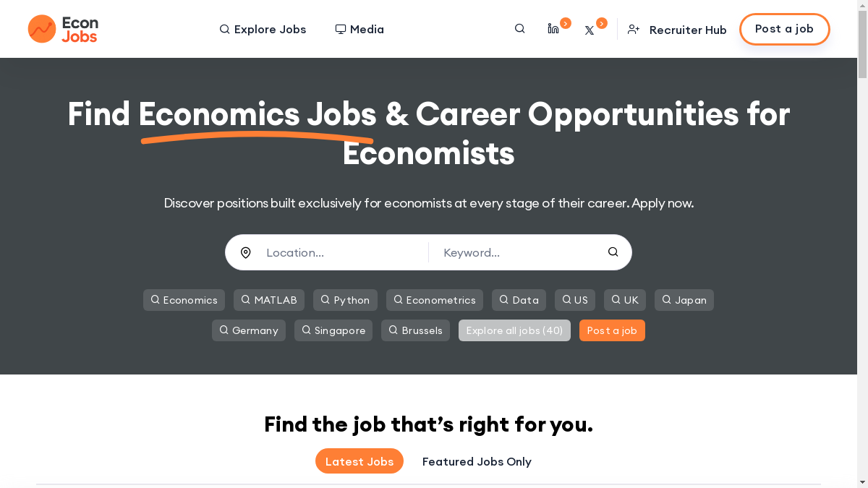
Task: Open the Explore Jobs menu
Action: 263,30
